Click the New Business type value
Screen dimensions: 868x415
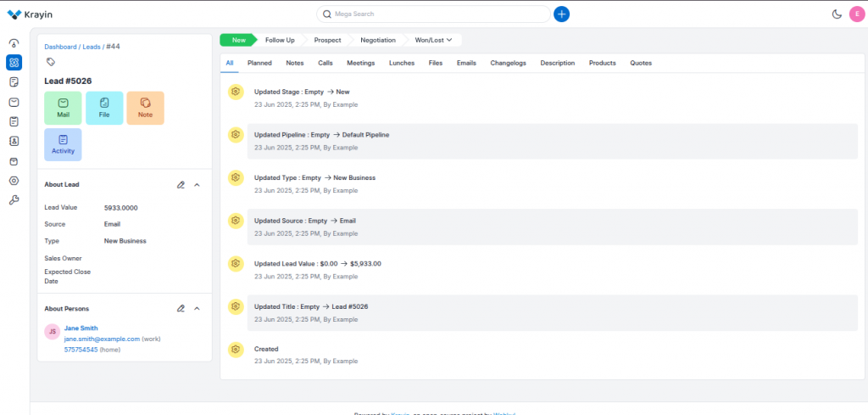[x=125, y=241]
